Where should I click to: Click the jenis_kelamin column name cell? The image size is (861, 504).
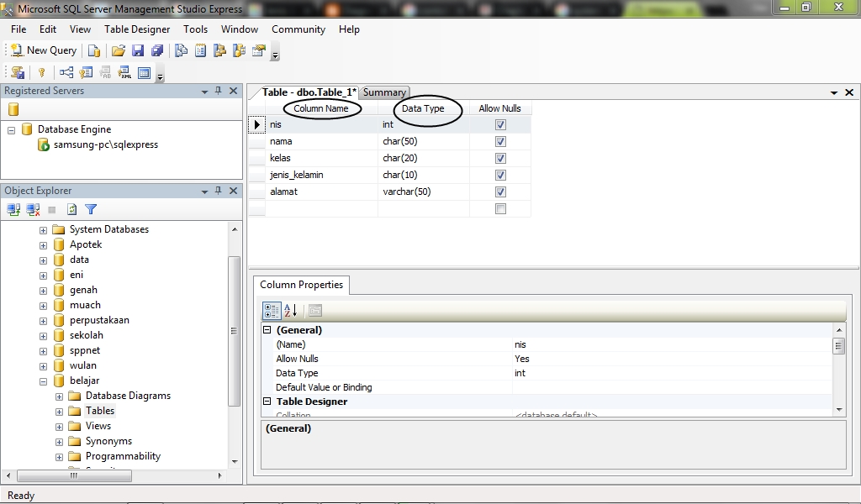pos(322,175)
